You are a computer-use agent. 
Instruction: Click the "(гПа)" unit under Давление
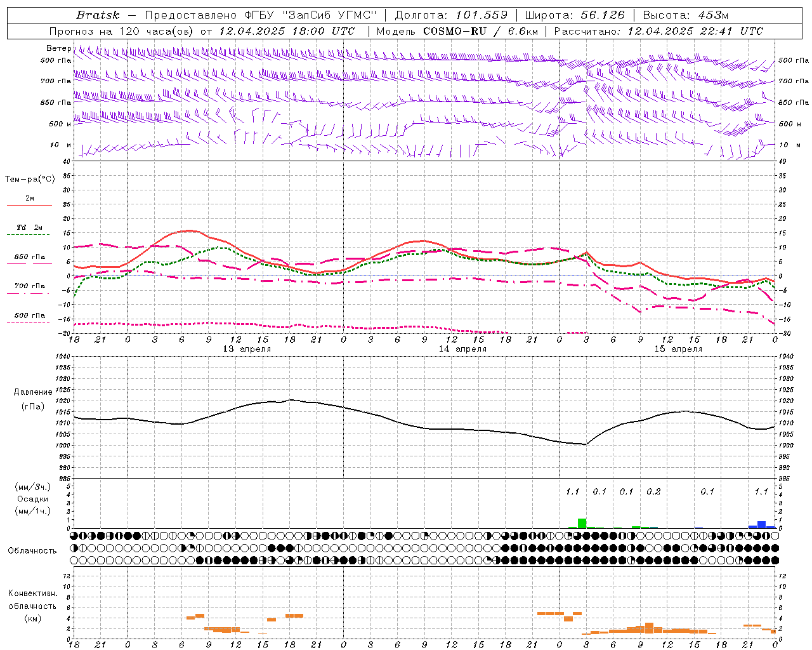pyautogui.click(x=33, y=407)
